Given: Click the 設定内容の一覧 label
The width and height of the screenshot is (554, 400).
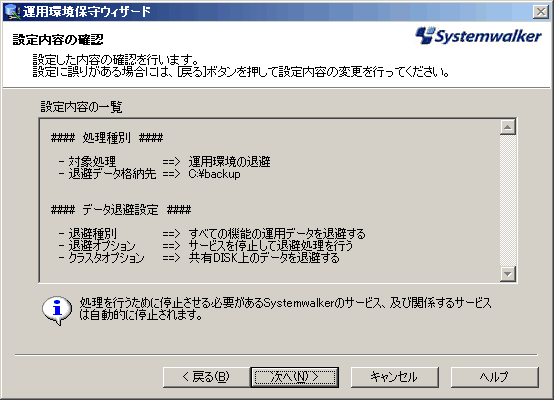Looking at the screenshot, I should click(x=81, y=107).
